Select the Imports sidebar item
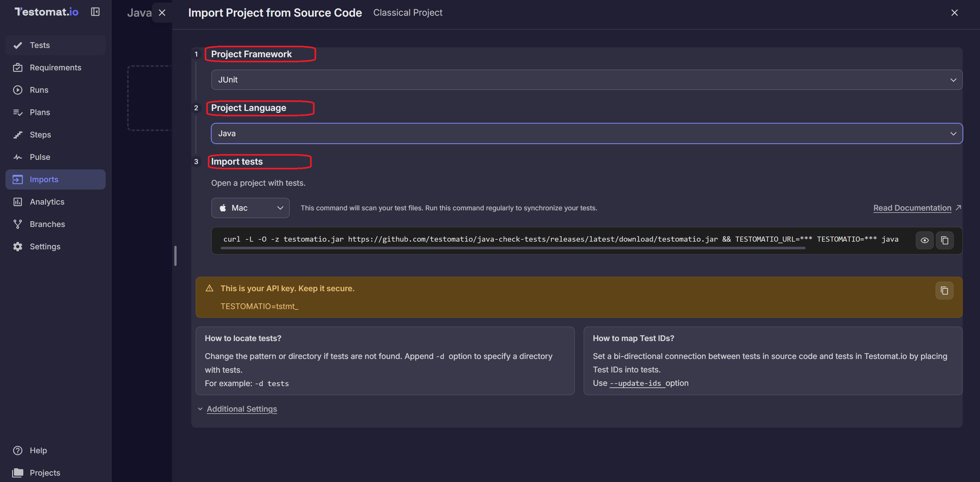 (x=56, y=179)
